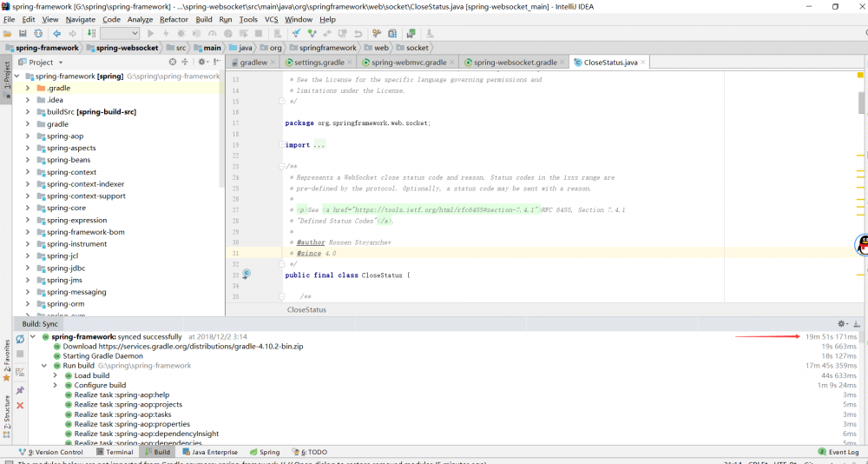Image resolution: width=868 pixels, height=464 pixels.
Task: Expand the Load build node
Action: [x=56, y=375]
